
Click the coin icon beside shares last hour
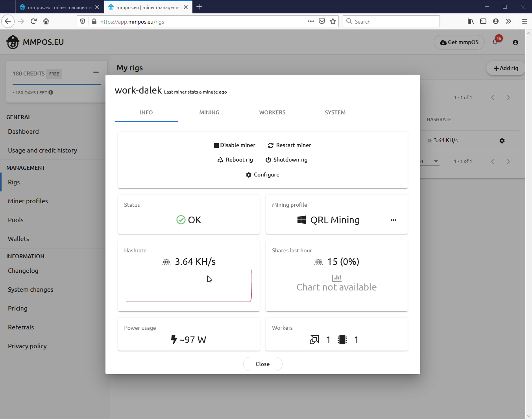[319, 262]
